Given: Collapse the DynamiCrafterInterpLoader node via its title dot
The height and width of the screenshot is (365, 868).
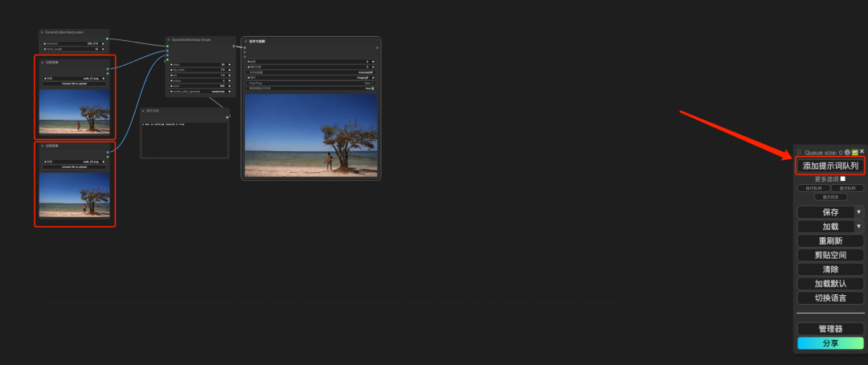Looking at the screenshot, I should (42, 32).
